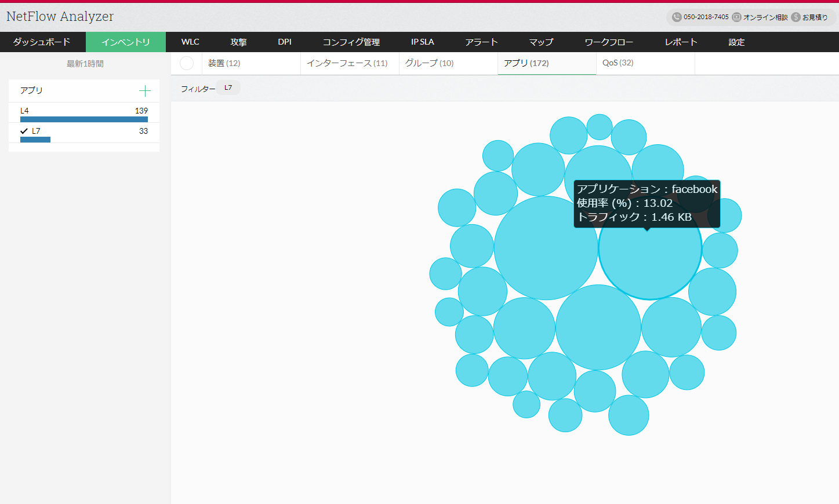Screen dimensions: 839x504
Task: Click the L7 filter chip
Action: [228, 88]
